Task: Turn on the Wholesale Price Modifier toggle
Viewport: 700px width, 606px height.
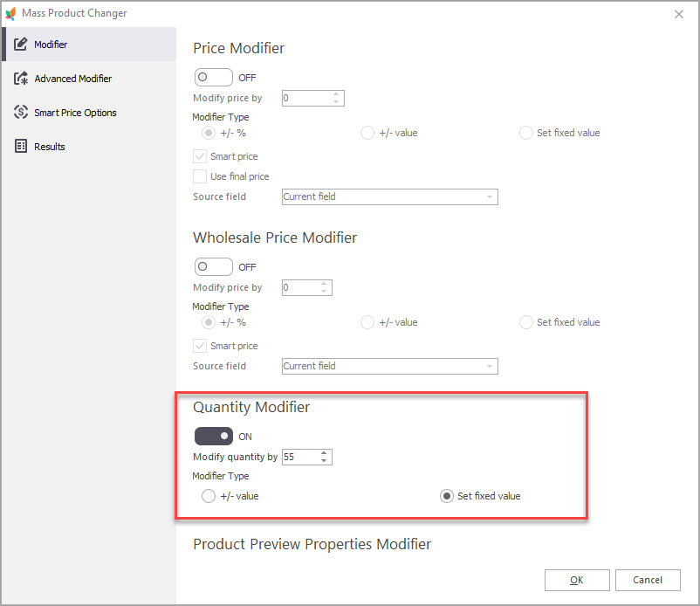Action: [213, 266]
